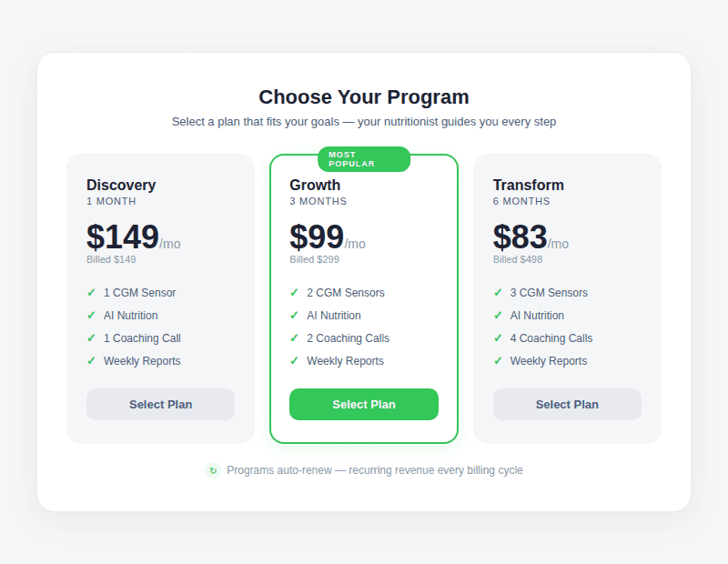Select the Discovery plan button

point(161,404)
